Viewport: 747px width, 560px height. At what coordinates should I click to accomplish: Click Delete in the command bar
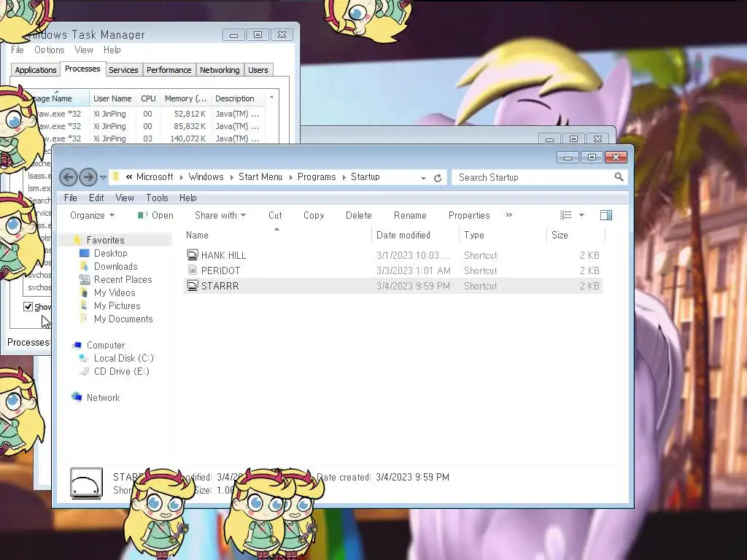(358, 215)
